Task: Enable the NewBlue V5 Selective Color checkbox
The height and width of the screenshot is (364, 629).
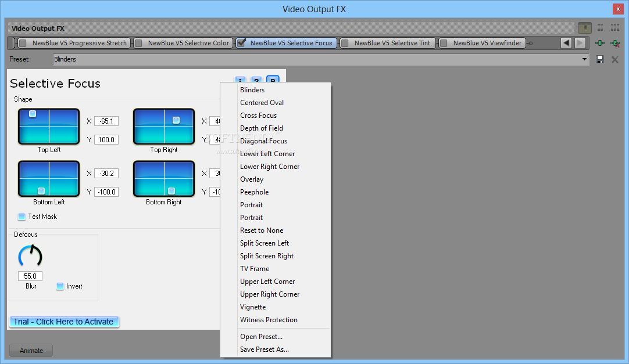Action: tap(138, 43)
